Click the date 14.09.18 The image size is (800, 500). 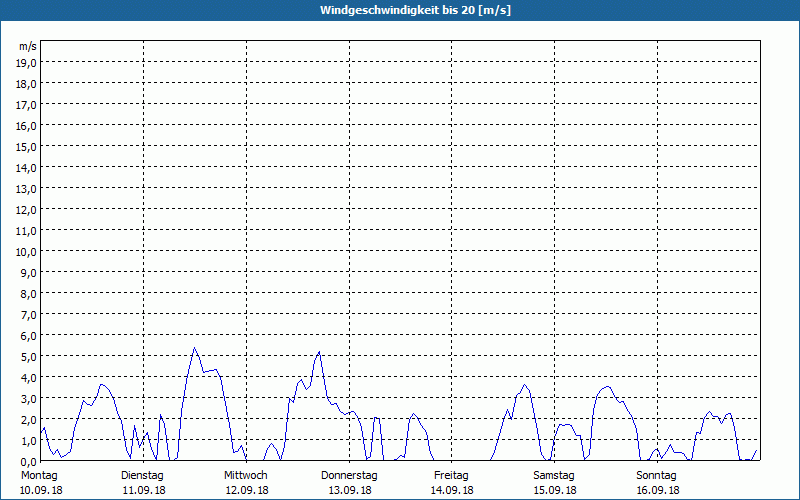point(452,490)
